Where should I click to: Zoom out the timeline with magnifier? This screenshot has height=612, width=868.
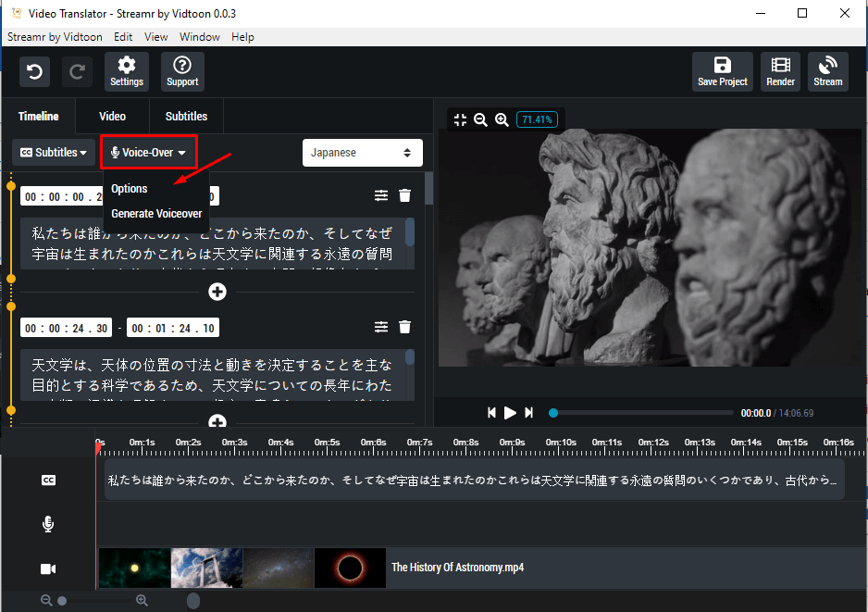pos(46,600)
